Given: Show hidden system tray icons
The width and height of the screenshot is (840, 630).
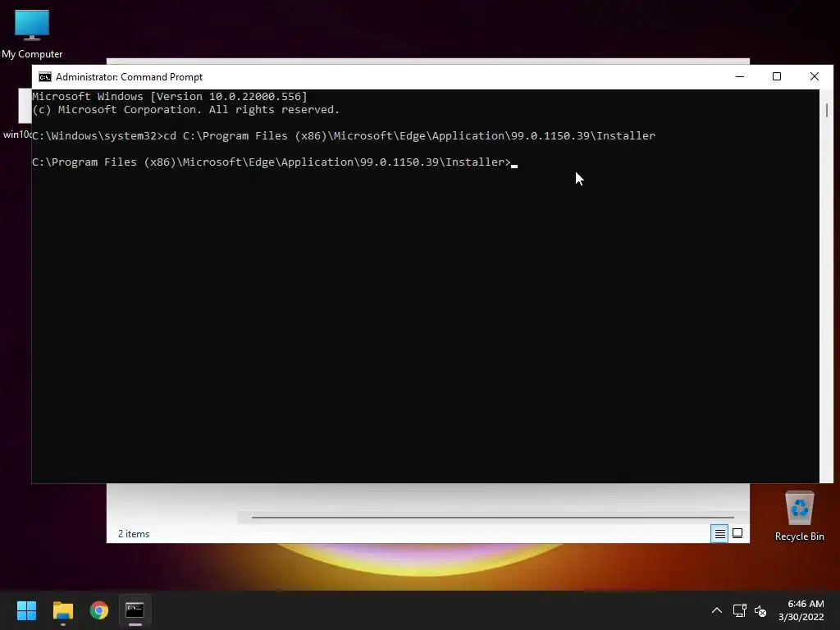Looking at the screenshot, I should click(716, 610).
